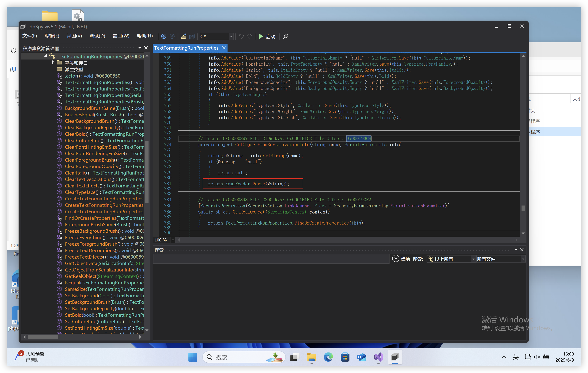
Task: Open the 以上所有 search type dropdown
Action: pos(451,259)
